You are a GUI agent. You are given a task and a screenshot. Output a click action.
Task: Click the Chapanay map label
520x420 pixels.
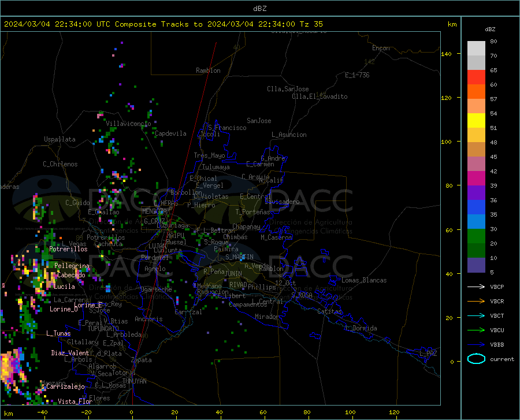[x=246, y=226]
